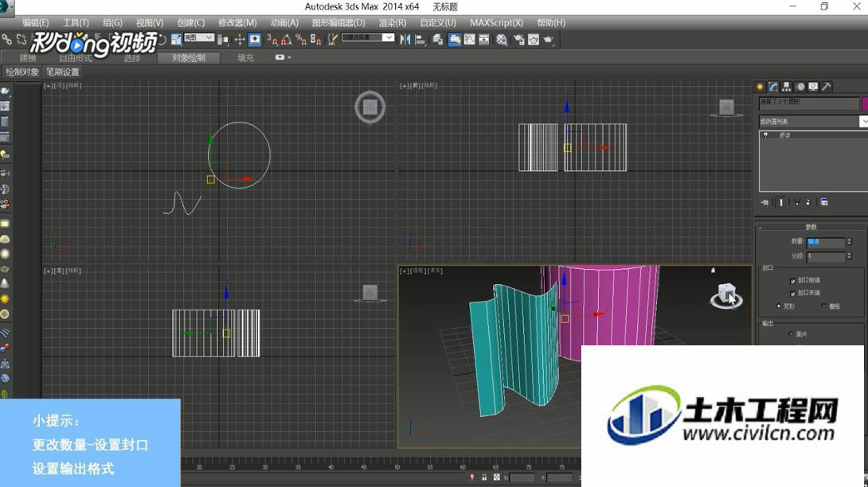This screenshot has width=868, height=487.
Task: Open the 创建(C) menu
Action: 190,23
